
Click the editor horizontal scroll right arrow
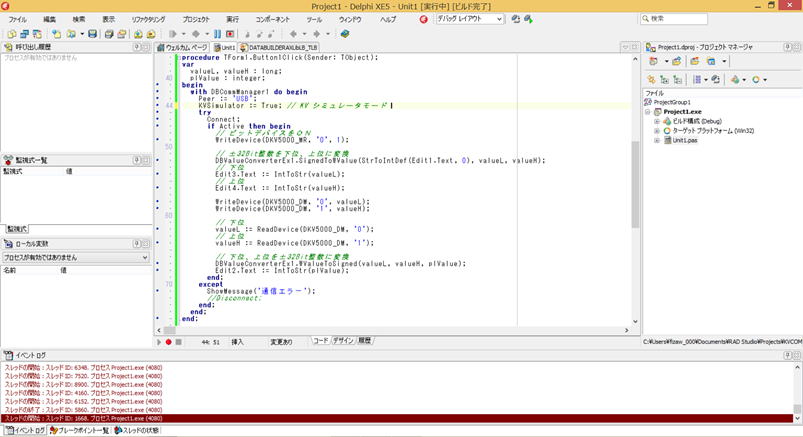tap(626, 330)
